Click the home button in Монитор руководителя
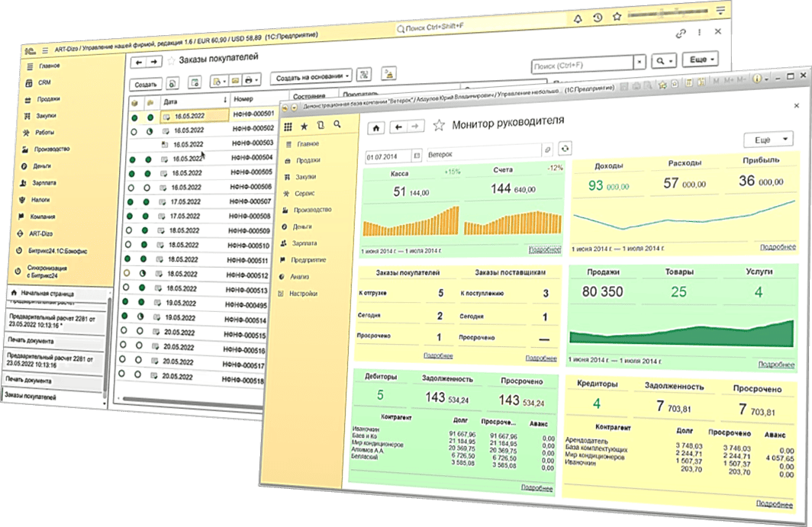The image size is (812, 527). [x=375, y=127]
